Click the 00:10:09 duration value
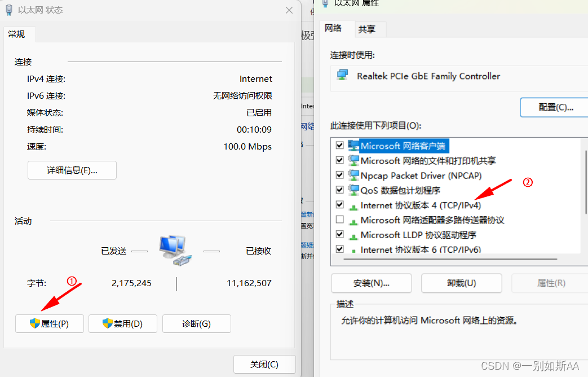588x377 pixels. 254,130
